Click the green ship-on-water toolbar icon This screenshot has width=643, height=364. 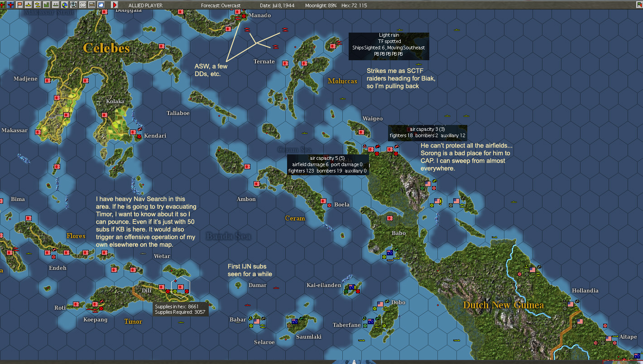pos(56,5)
